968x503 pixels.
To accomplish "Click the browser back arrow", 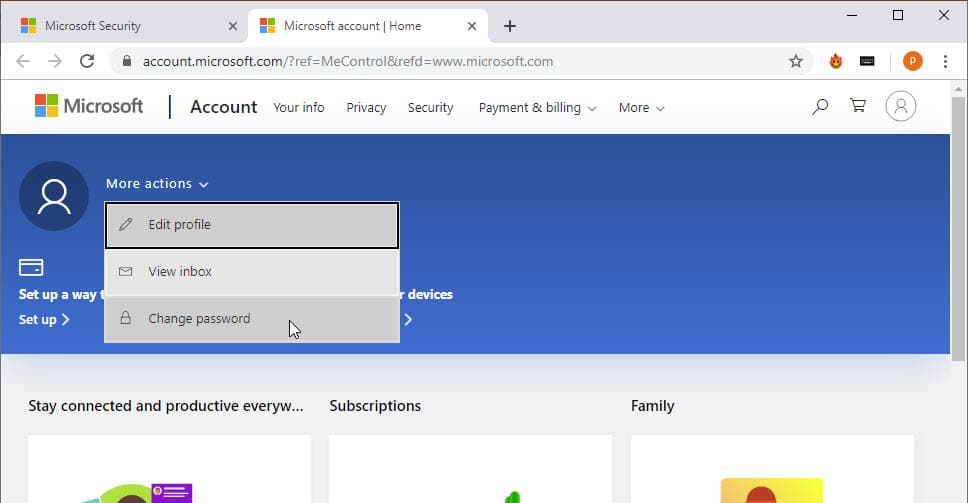I will click(x=23, y=61).
